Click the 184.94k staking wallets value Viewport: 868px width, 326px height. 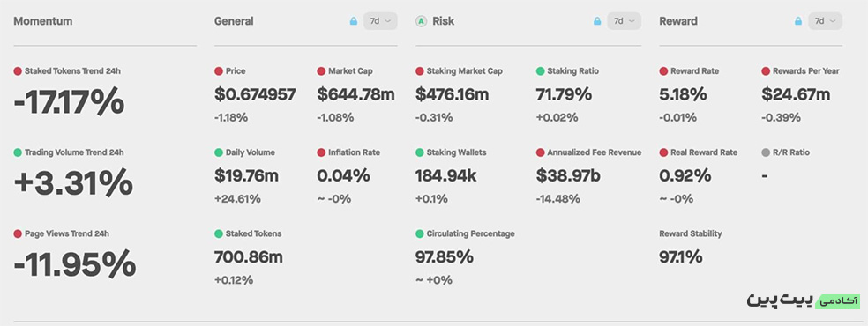445,175
